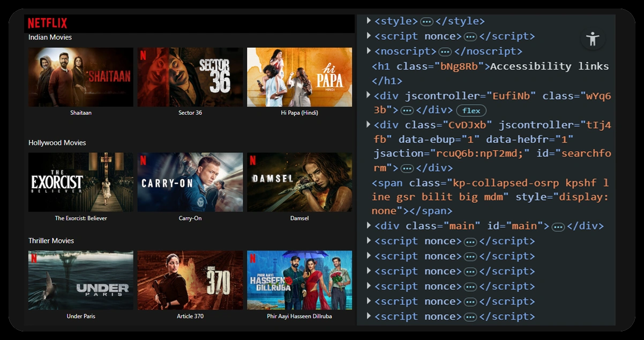The image size is (644, 340).
Task: Expand the CvDJxb searchform div node
Action: click(369, 124)
